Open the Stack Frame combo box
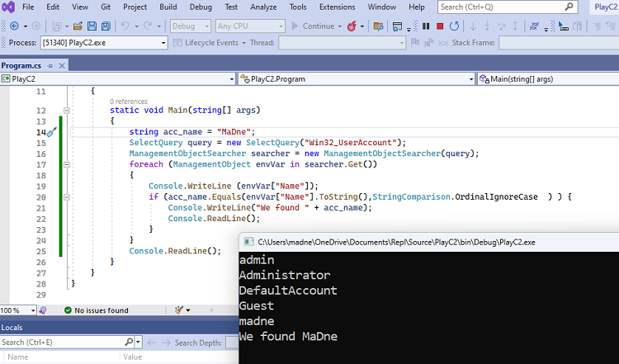This screenshot has height=364, width=619. (x=559, y=43)
